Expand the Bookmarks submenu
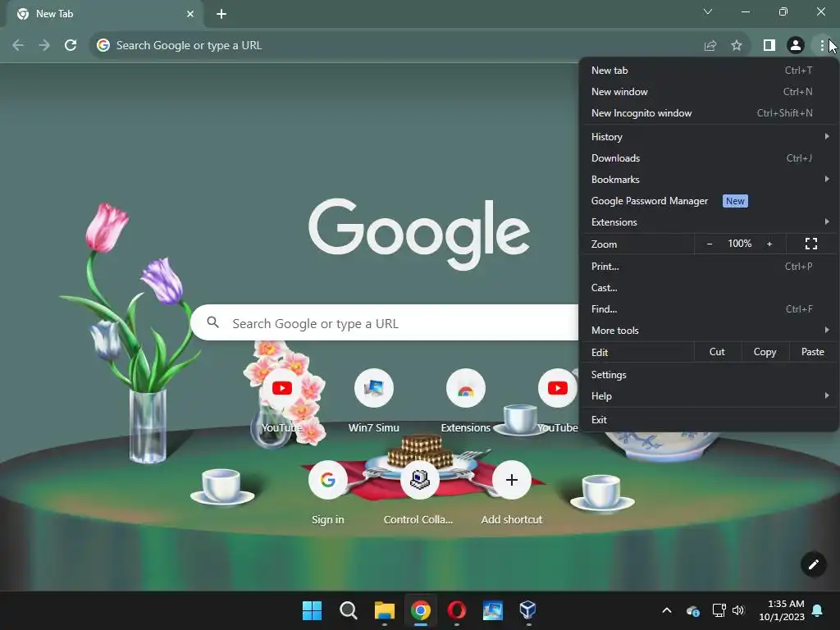The width and height of the screenshot is (840, 630). coord(710,180)
